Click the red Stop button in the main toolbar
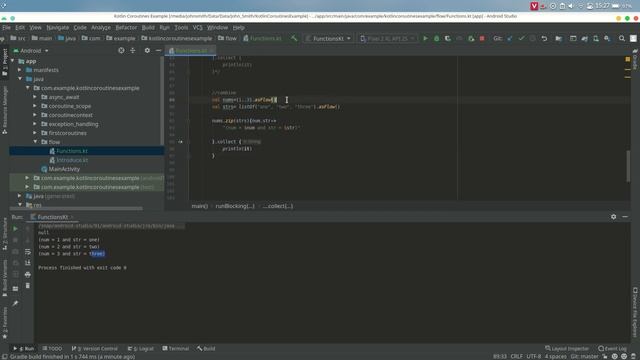The height and width of the screenshot is (360, 640). point(482,38)
